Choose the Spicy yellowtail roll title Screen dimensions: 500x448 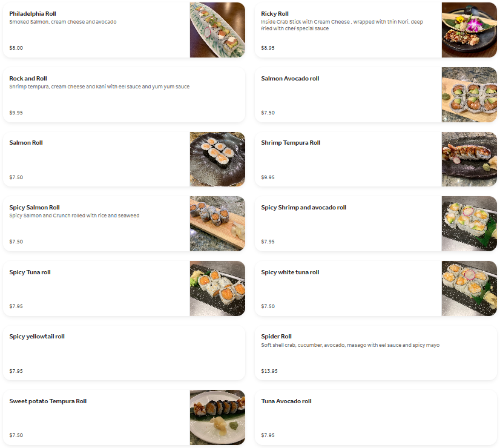click(37, 337)
